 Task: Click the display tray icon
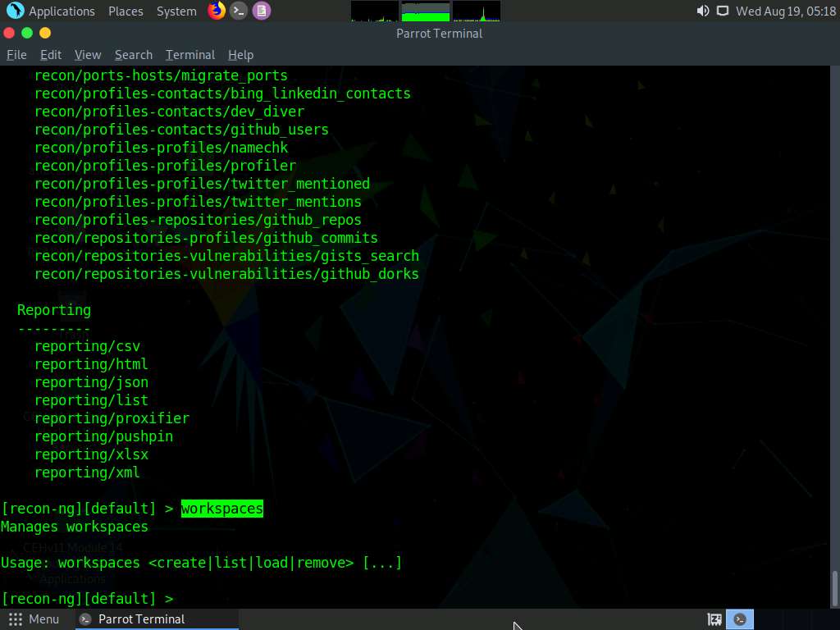tap(723, 11)
